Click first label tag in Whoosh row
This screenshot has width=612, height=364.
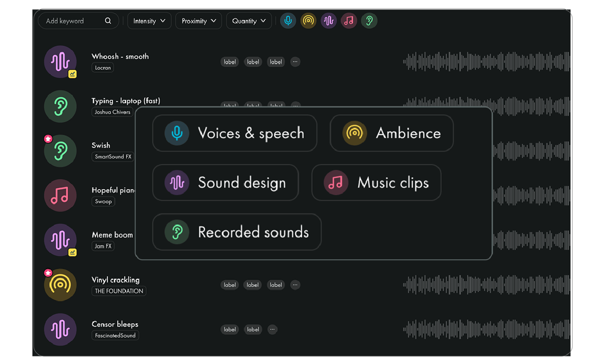point(230,62)
